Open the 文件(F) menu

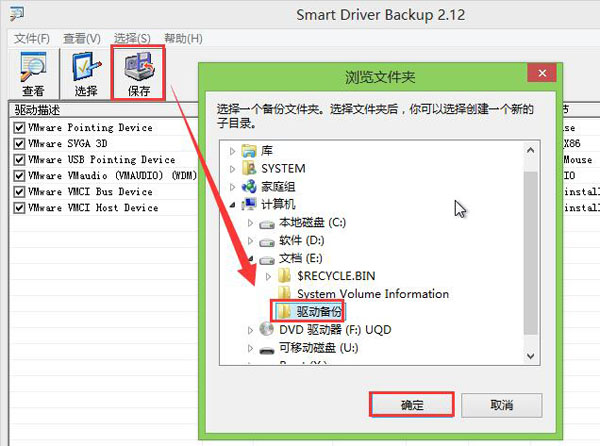coord(32,38)
